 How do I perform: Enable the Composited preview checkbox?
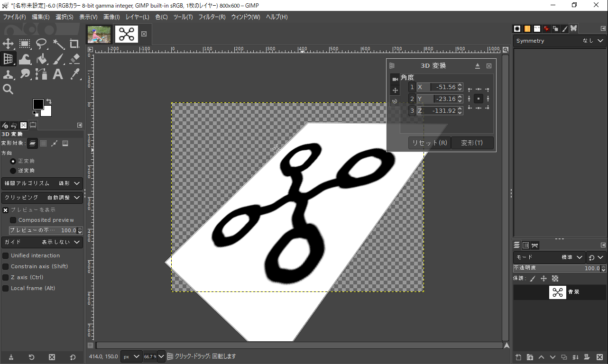click(13, 220)
